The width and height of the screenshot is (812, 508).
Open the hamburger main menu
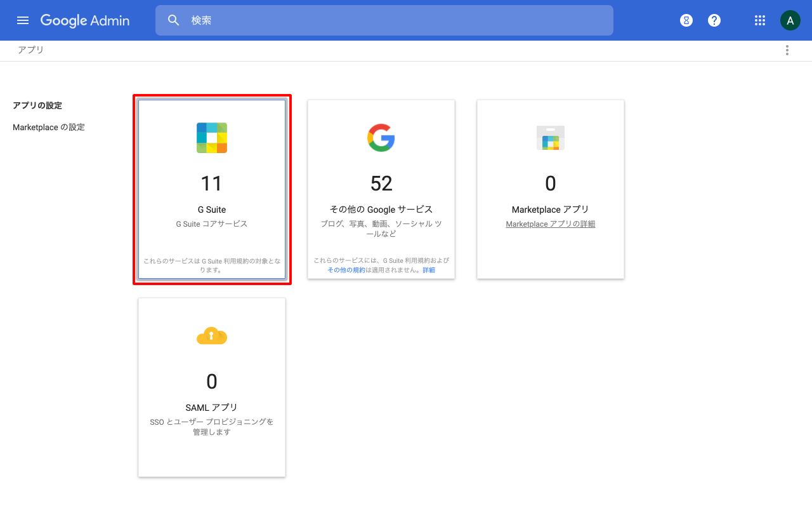[x=23, y=20]
